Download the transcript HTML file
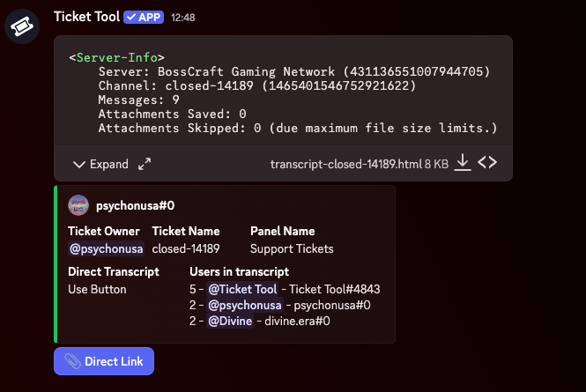 pos(463,164)
